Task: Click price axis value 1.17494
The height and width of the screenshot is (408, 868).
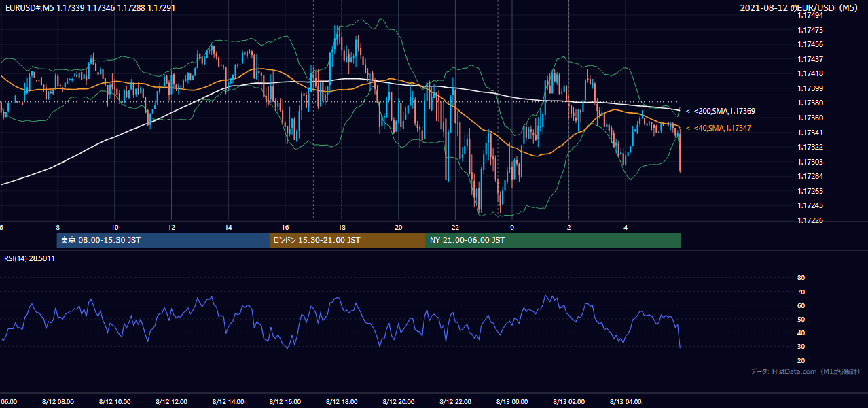Action: tap(810, 16)
